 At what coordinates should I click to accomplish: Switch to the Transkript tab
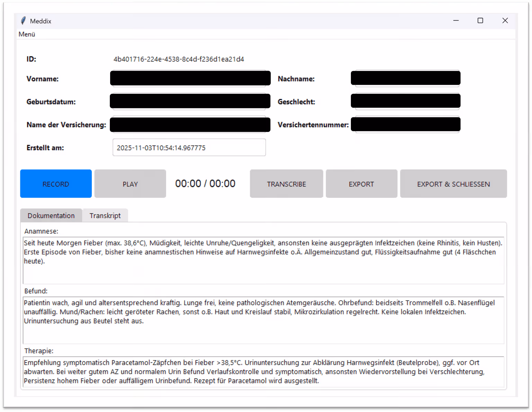[x=105, y=215]
